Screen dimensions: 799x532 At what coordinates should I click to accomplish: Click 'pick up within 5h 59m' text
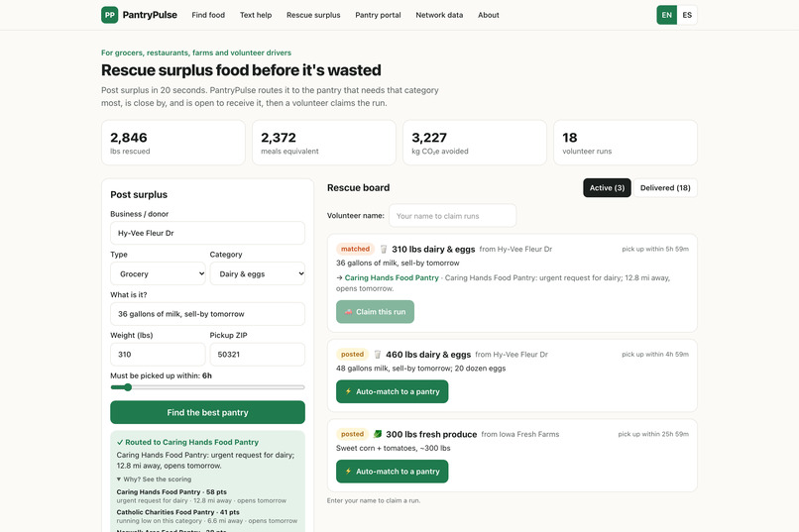point(655,249)
